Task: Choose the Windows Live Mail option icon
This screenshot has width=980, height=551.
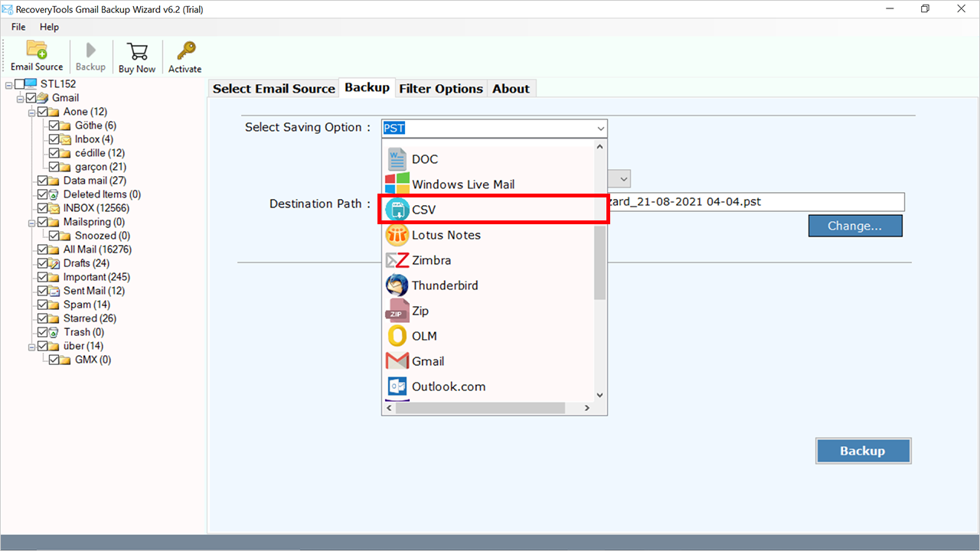Action: (397, 184)
